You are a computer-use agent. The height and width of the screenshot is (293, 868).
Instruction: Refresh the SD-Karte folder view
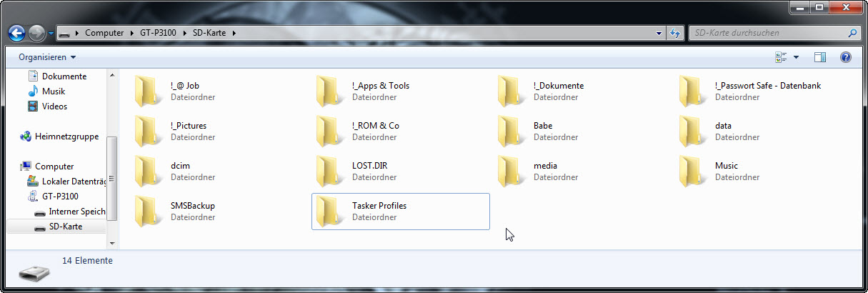pos(675,33)
